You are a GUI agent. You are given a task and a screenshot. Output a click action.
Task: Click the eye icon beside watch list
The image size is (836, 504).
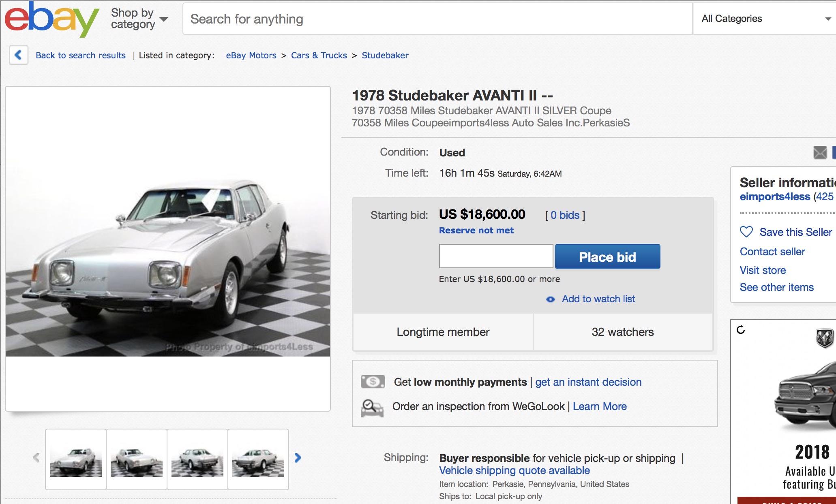(550, 299)
